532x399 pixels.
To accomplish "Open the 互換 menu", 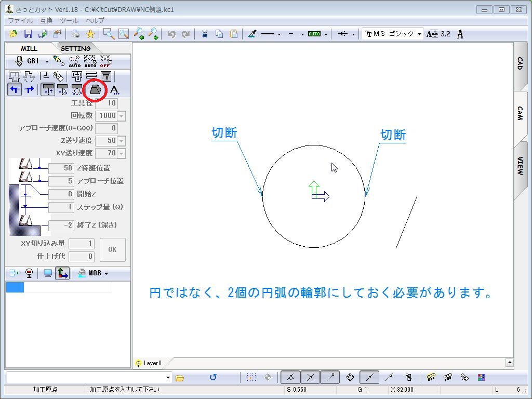I will [x=46, y=21].
